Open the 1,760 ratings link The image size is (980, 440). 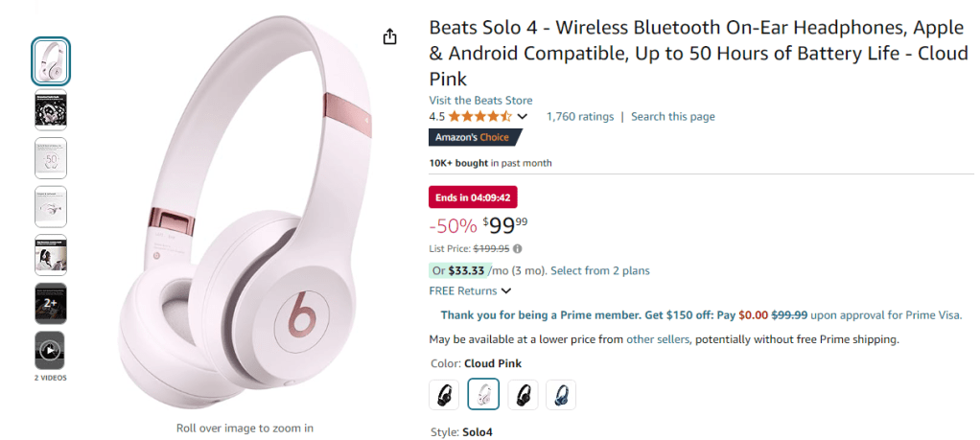pos(579,117)
